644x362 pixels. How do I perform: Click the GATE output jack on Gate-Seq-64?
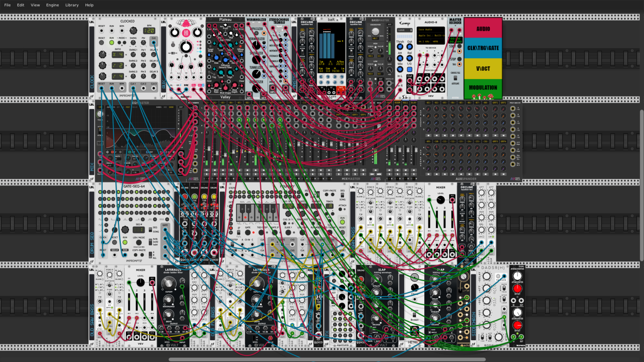(x=165, y=229)
